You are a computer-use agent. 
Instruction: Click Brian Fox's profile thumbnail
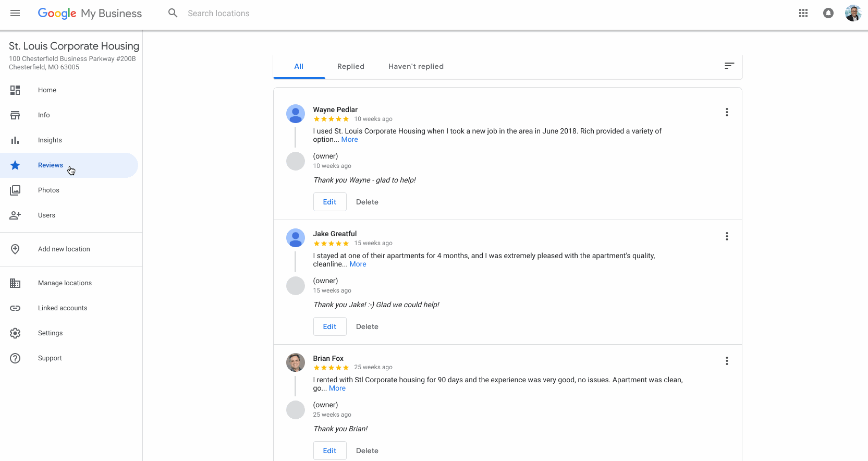296,362
